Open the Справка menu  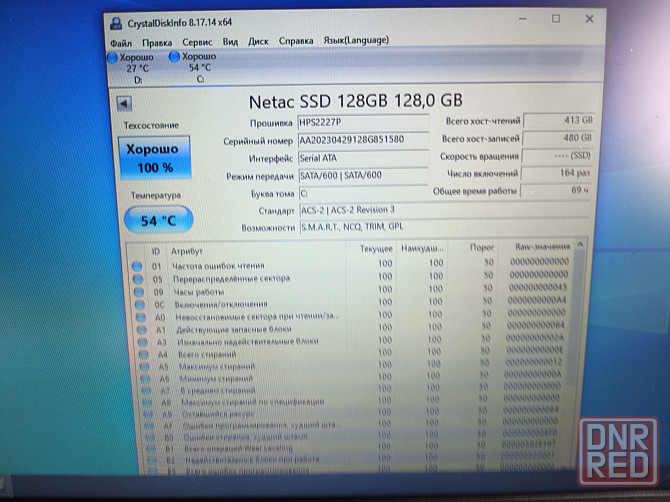point(296,41)
